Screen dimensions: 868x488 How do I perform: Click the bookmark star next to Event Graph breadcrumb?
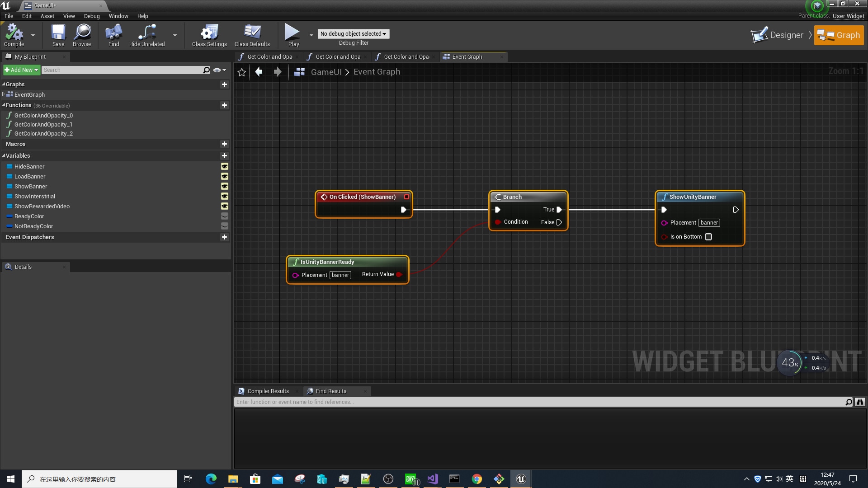[x=241, y=72]
